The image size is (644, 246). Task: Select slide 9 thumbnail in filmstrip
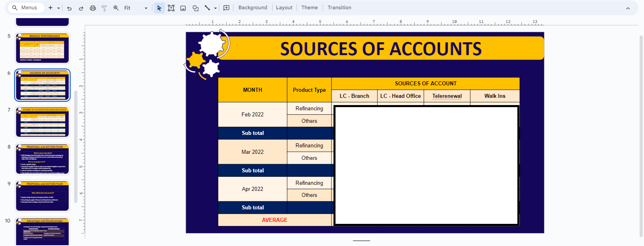click(x=42, y=196)
